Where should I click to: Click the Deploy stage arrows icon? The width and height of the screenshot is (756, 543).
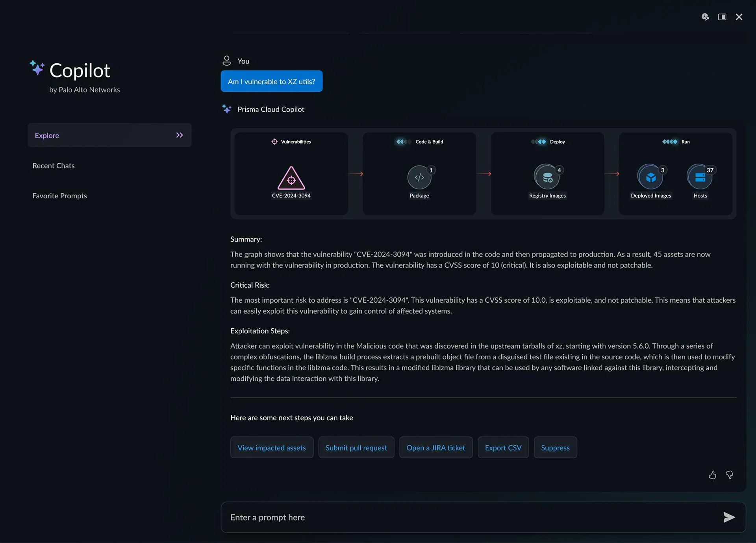539,142
